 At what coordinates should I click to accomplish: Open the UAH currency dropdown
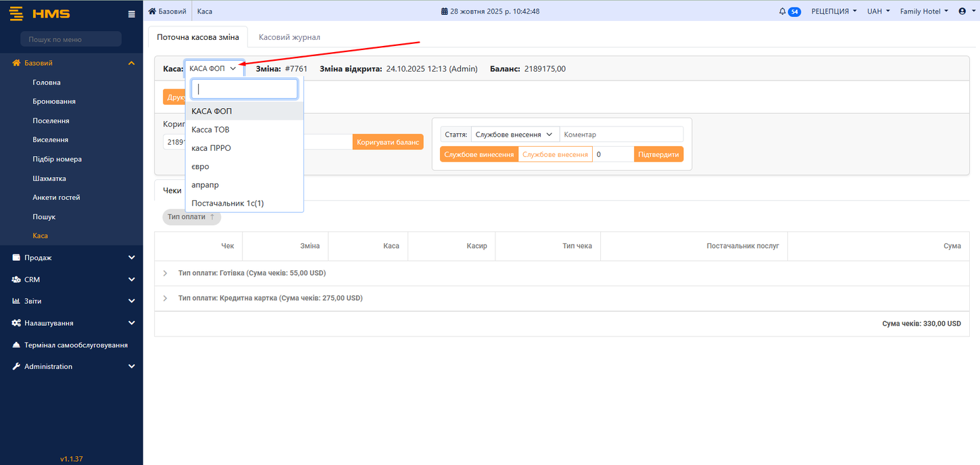pyautogui.click(x=878, y=11)
